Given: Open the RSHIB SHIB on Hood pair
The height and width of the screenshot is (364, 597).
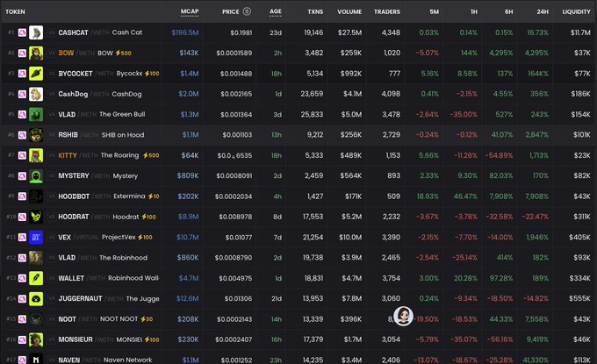Looking at the screenshot, I should [101, 135].
